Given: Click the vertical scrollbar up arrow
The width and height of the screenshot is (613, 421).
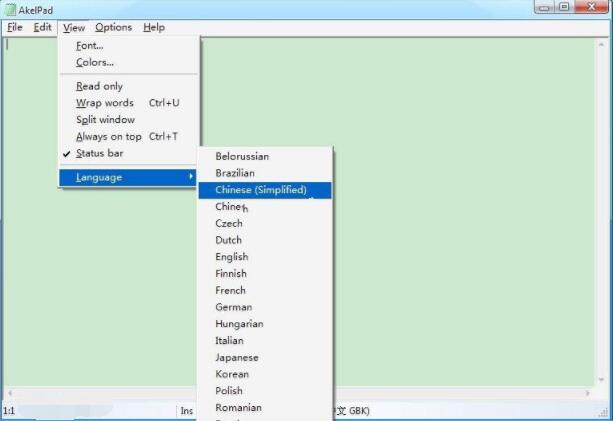Looking at the screenshot, I should [601, 45].
